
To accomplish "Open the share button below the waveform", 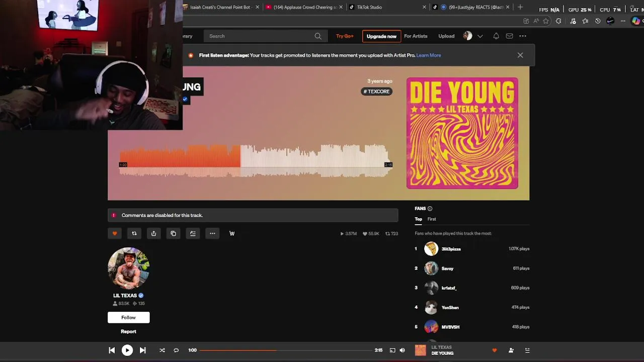I will click(x=154, y=233).
